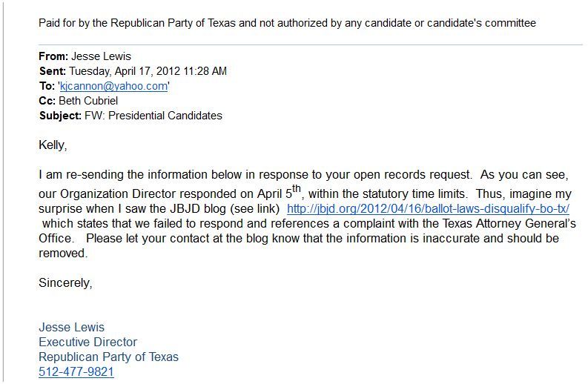Screen dimensions: 588x384
Task: Open the jbjd.org ballot-laws blog link
Action: [428, 208]
